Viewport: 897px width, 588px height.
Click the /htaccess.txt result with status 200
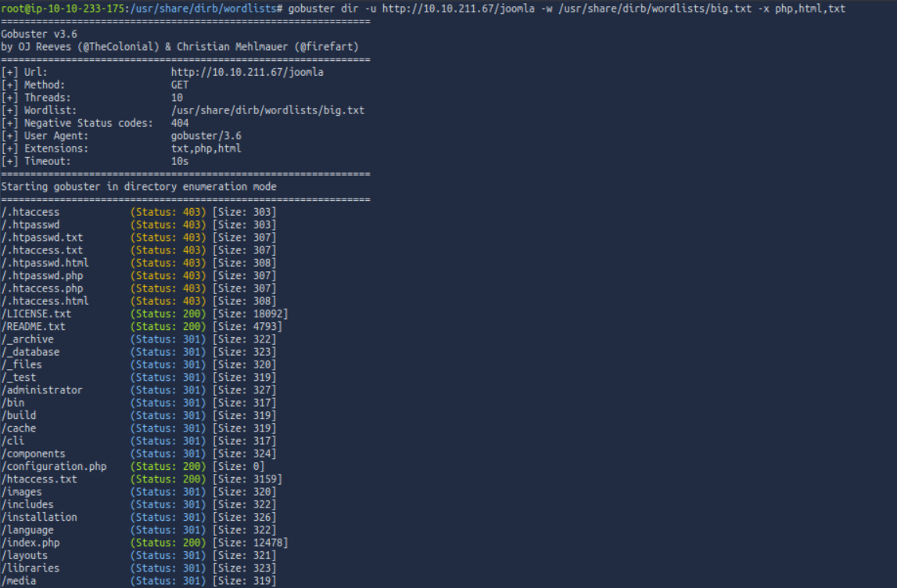[x=40, y=479]
